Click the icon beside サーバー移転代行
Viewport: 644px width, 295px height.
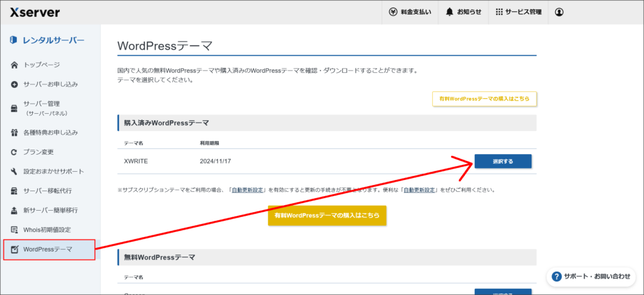[14, 191]
